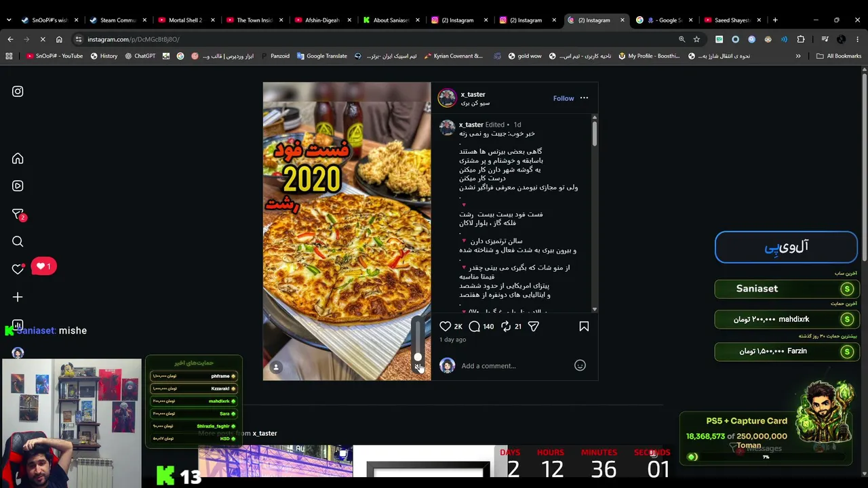Screen dimensions: 868x488
Task: Open the tab search dropdown arrow
Action: click(x=9, y=20)
